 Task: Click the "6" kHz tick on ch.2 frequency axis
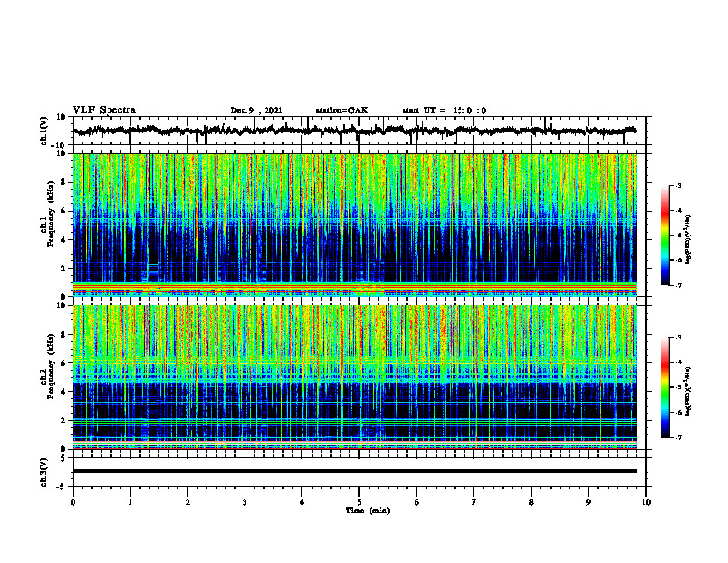[64, 363]
